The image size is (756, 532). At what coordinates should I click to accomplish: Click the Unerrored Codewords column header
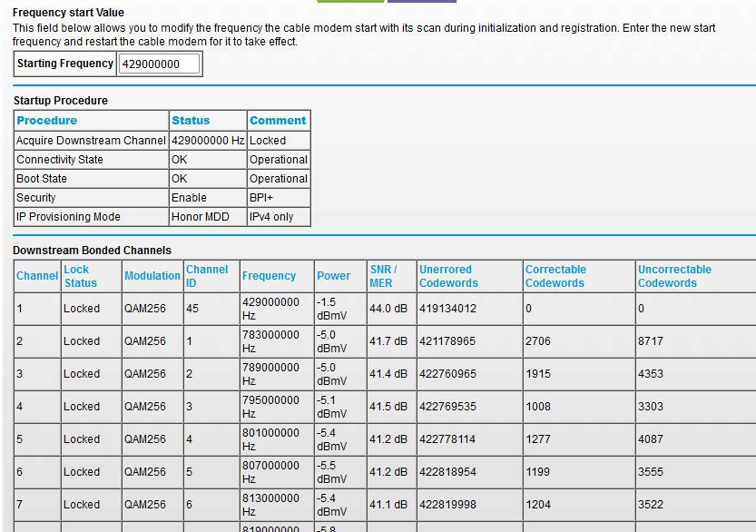pos(469,276)
